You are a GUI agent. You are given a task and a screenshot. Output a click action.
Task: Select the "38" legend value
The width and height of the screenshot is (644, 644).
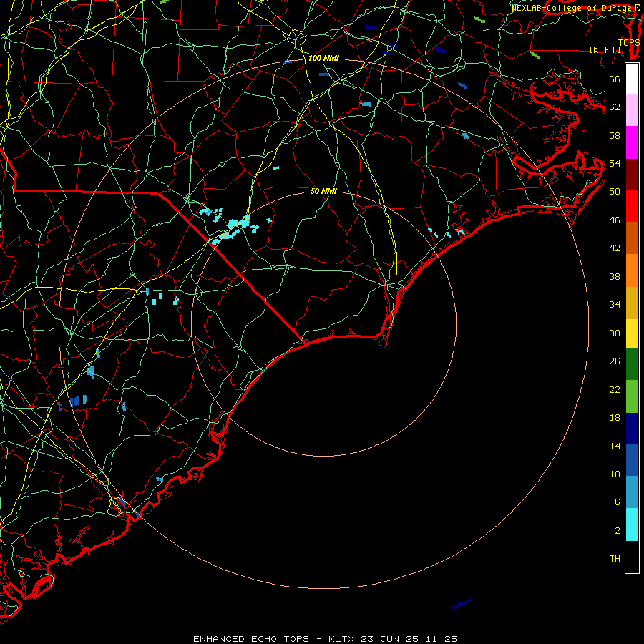click(x=615, y=276)
